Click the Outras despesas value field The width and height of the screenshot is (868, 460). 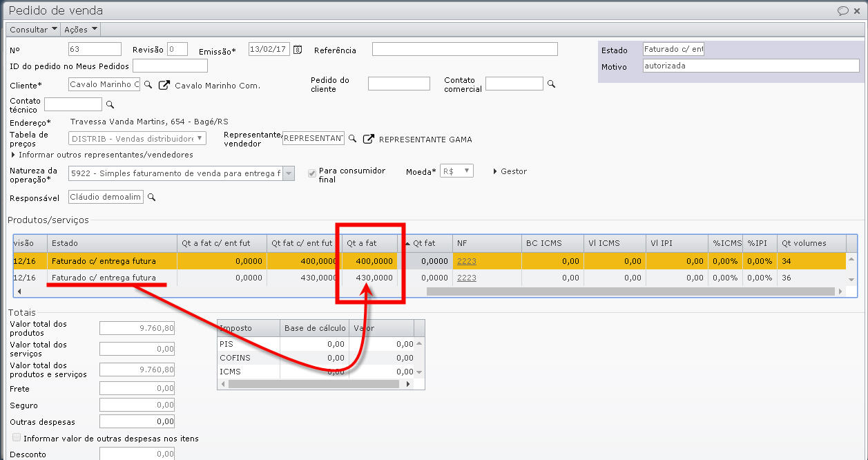tap(137, 421)
